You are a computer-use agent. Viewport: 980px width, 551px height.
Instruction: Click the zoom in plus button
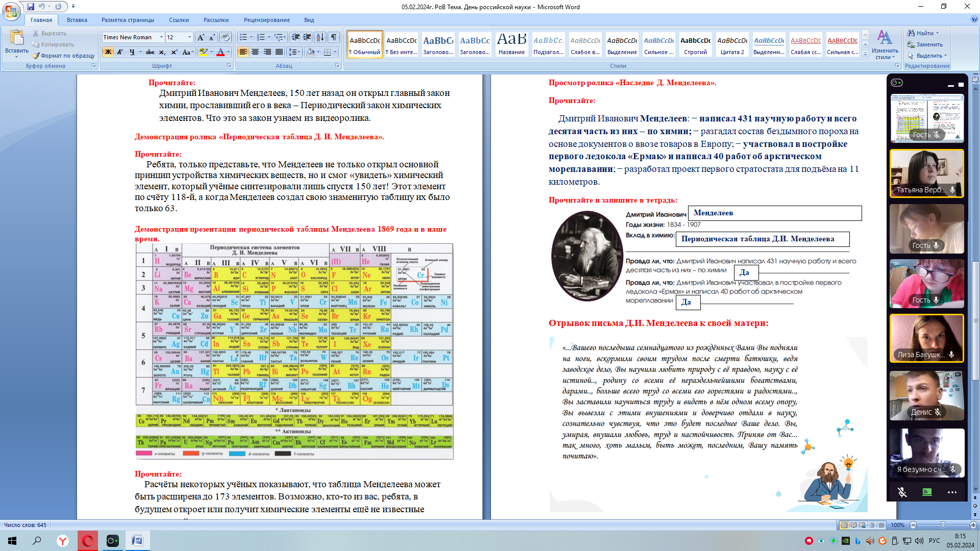click(x=973, y=525)
